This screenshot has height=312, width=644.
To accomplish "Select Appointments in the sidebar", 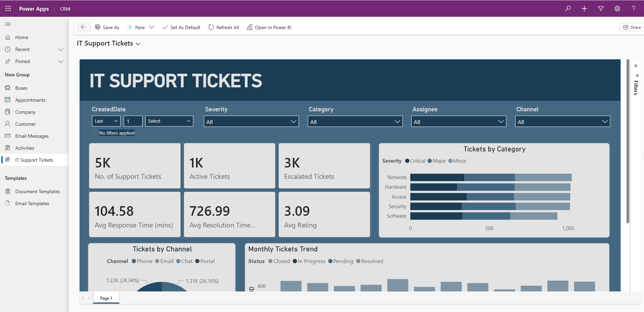I will 30,100.
